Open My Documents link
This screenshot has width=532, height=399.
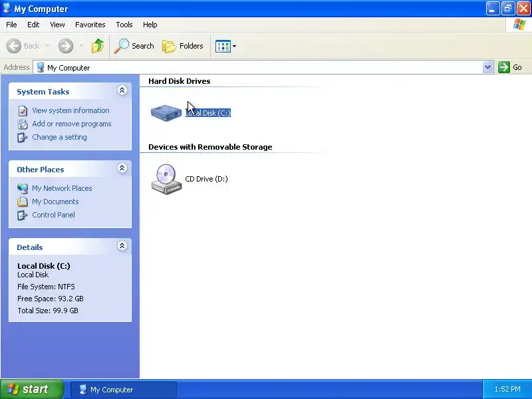[x=55, y=201]
